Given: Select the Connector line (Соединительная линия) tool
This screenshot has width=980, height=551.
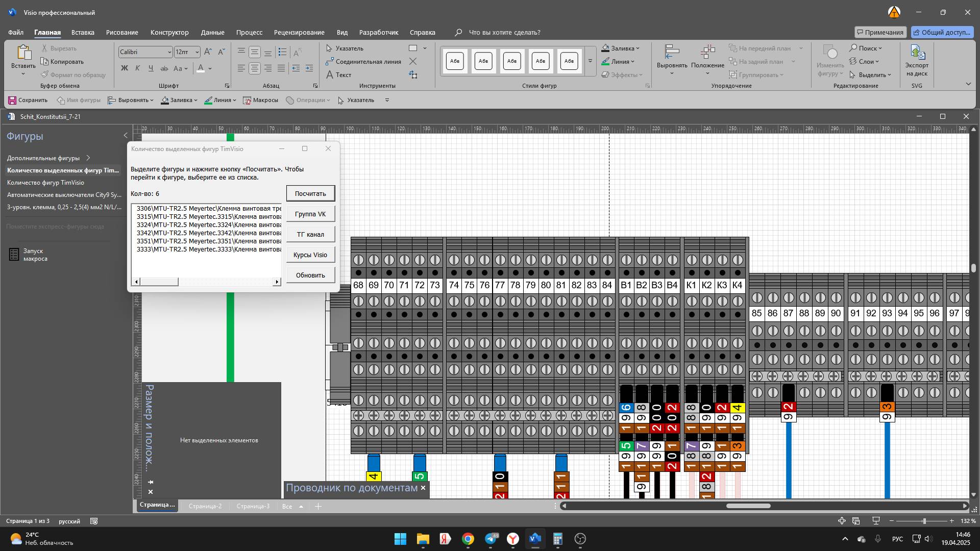Looking at the screenshot, I should (x=363, y=62).
